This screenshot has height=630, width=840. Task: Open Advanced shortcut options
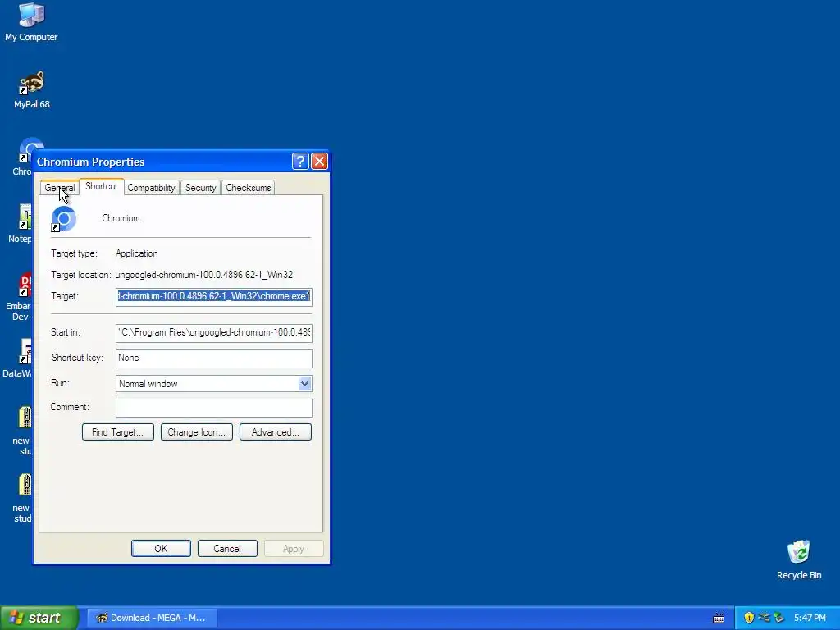tap(276, 431)
